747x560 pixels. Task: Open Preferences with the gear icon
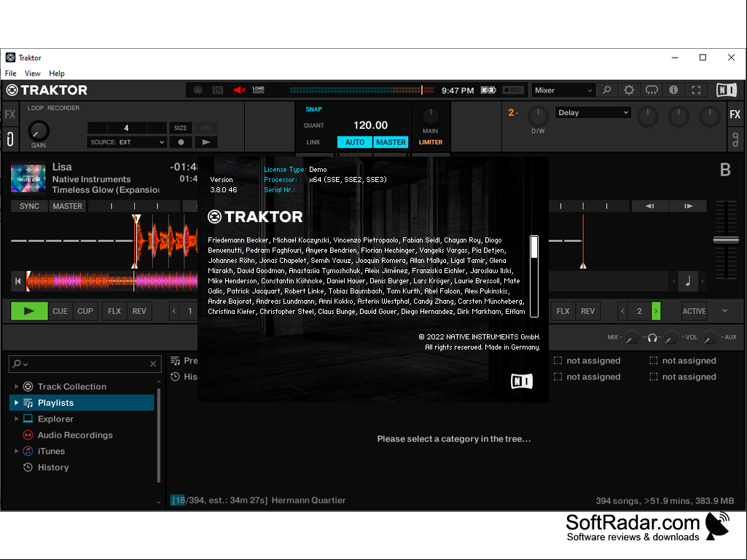click(x=629, y=90)
